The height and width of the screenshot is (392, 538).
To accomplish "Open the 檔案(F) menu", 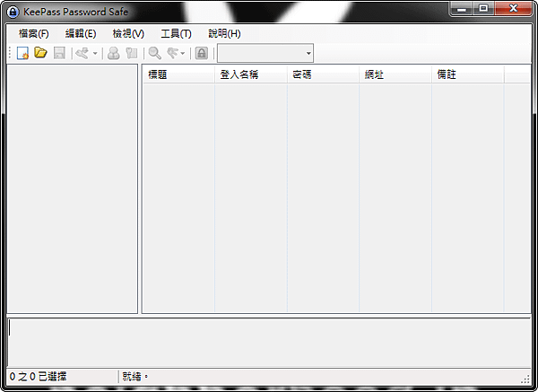I will (34, 34).
